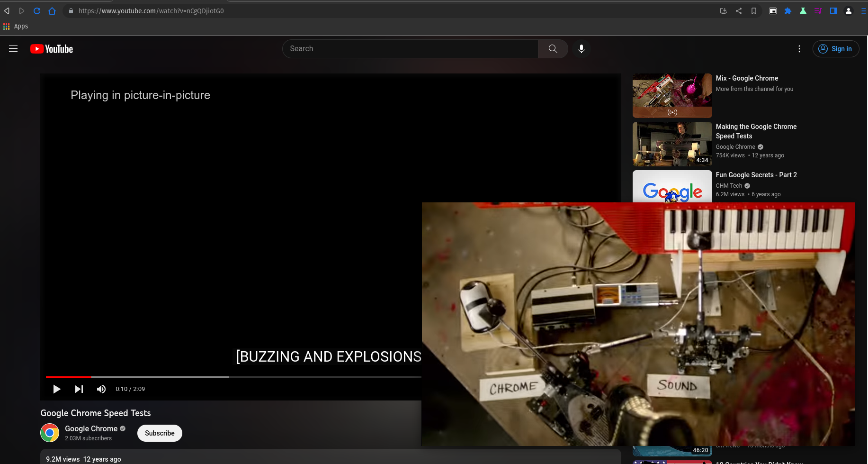Open the browser profile avatar
This screenshot has width=868, height=464.
pos(849,10)
